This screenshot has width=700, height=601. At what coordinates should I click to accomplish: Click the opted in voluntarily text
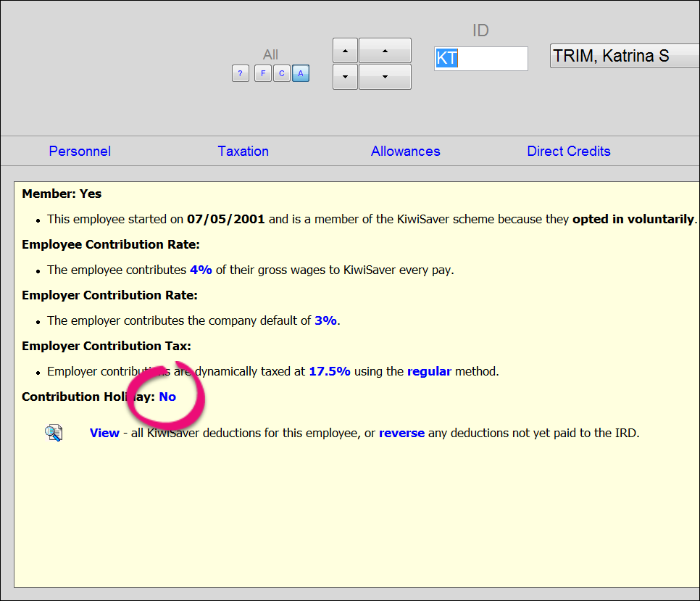(x=633, y=219)
